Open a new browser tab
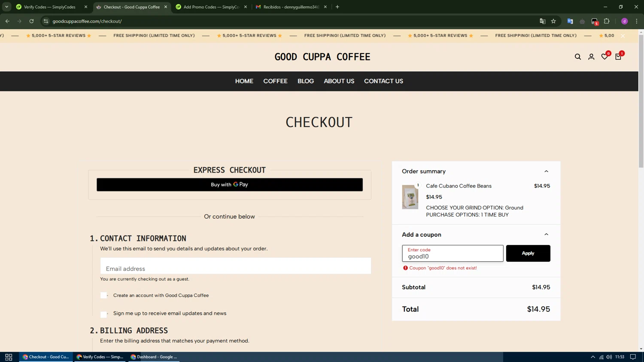The height and width of the screenshot is (362, 644). pyautogui.click(x=337, y=7)
